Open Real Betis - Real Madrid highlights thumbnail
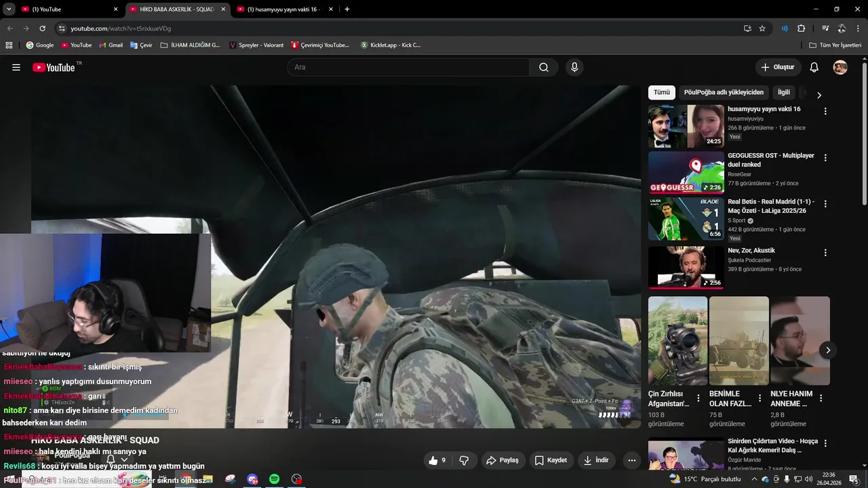Image resolution: width=868 pixels, height=488 pixels. [x=686, y=218]
